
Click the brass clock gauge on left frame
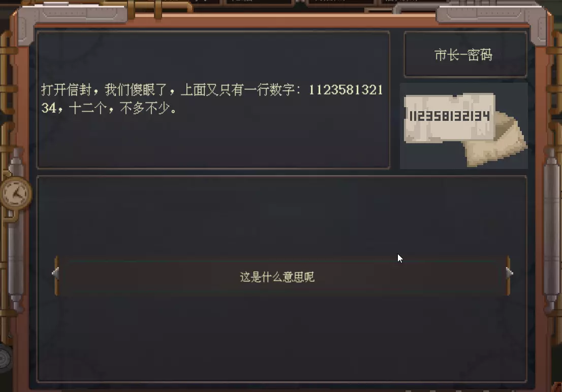point(16,194)
